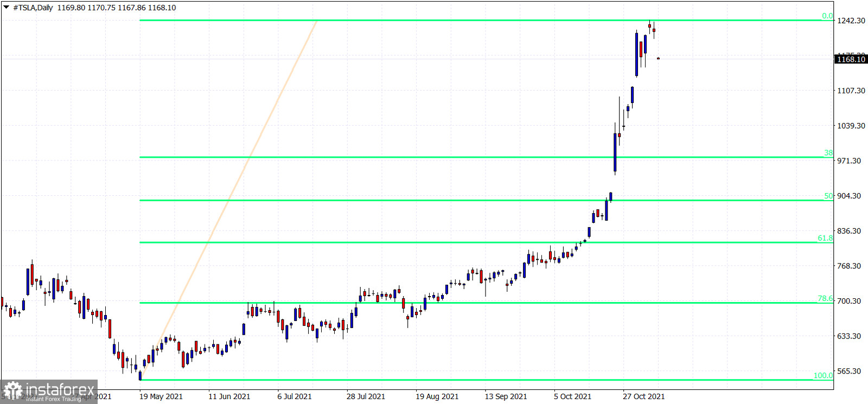This screenshot has width=868, height=404.
Task: Click the 28 Jul 2021 date label
Action: coord(366,396)
